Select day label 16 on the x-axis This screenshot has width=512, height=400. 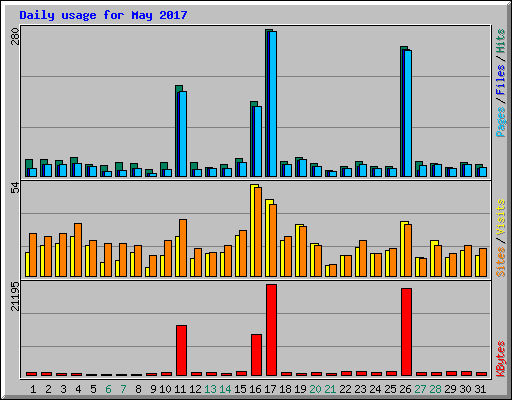coord(255,389)
